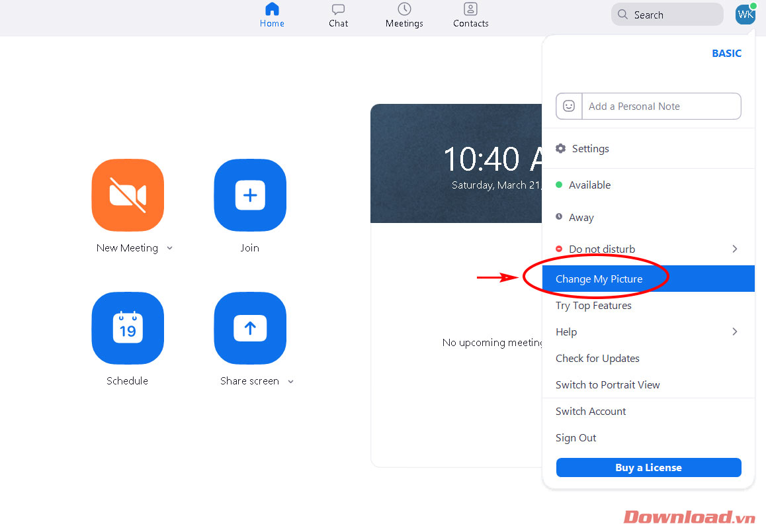The width and height of the screenshot is (766, 532).
Task: Open Settings with the gear icon
Action: 561,149
